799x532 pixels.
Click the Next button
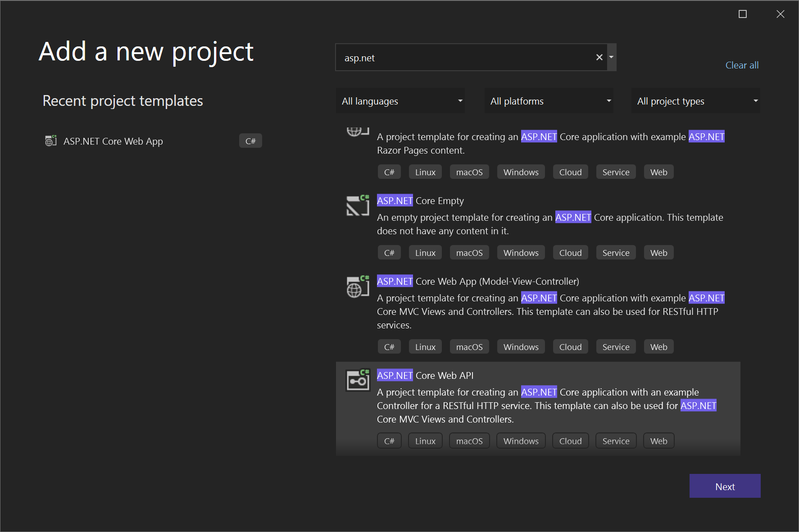click(x=725, y=486)
